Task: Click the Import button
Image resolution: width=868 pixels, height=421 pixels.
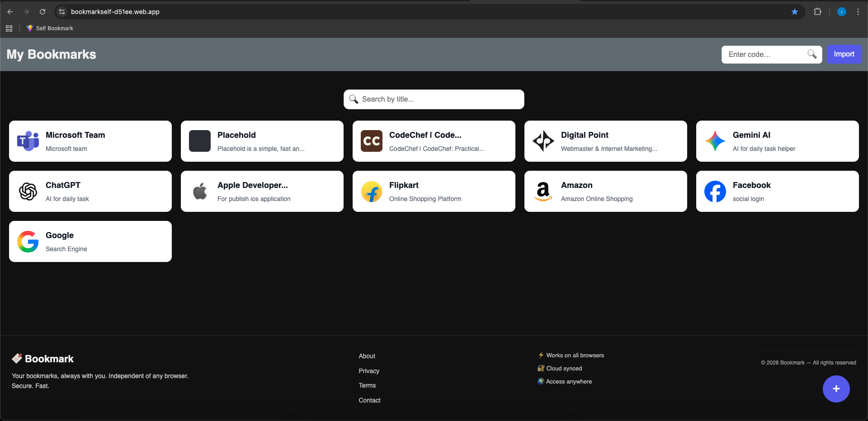Action: pyautogui.click(x=844, y=54)
